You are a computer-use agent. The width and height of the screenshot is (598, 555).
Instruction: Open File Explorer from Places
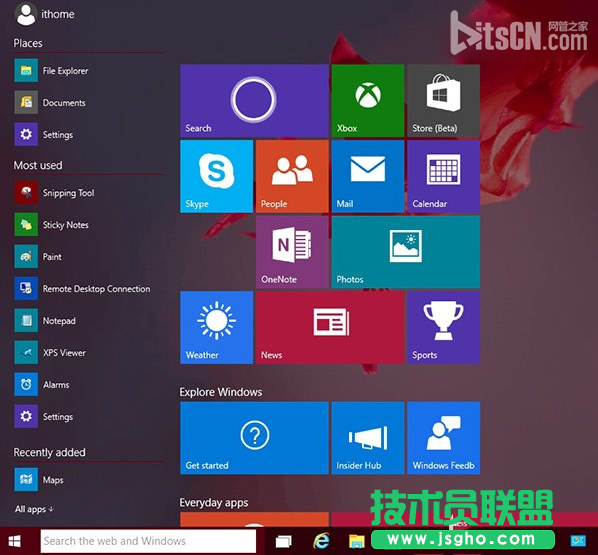(51, 71)
